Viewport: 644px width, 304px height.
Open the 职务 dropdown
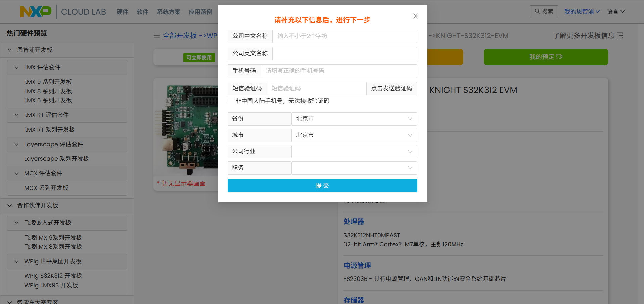coord(354,168)
